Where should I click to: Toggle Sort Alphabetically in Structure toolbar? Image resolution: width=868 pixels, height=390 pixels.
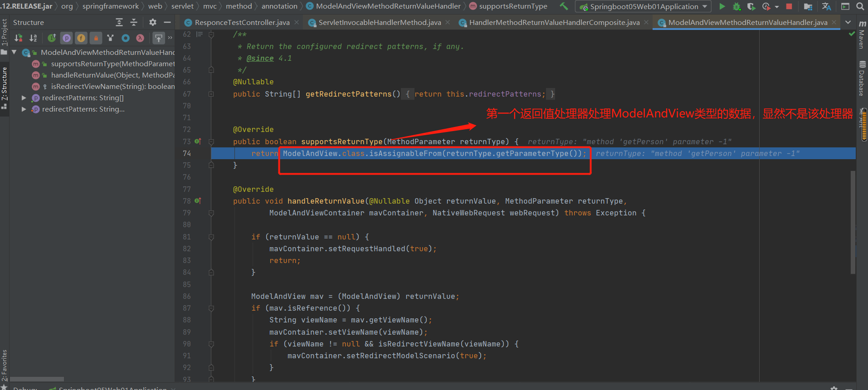[x=33, y=38]
